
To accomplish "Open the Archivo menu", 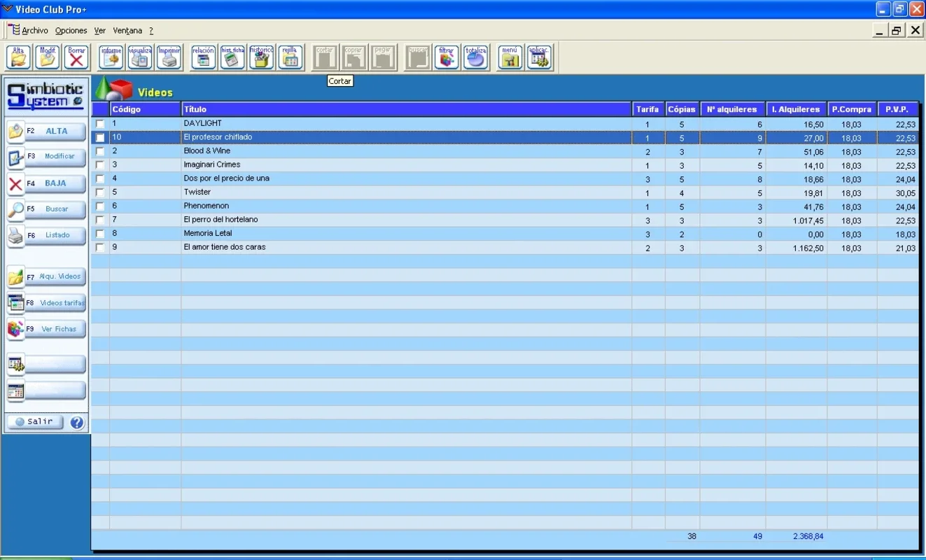I will pyautogui.click(x=35, y=31).
